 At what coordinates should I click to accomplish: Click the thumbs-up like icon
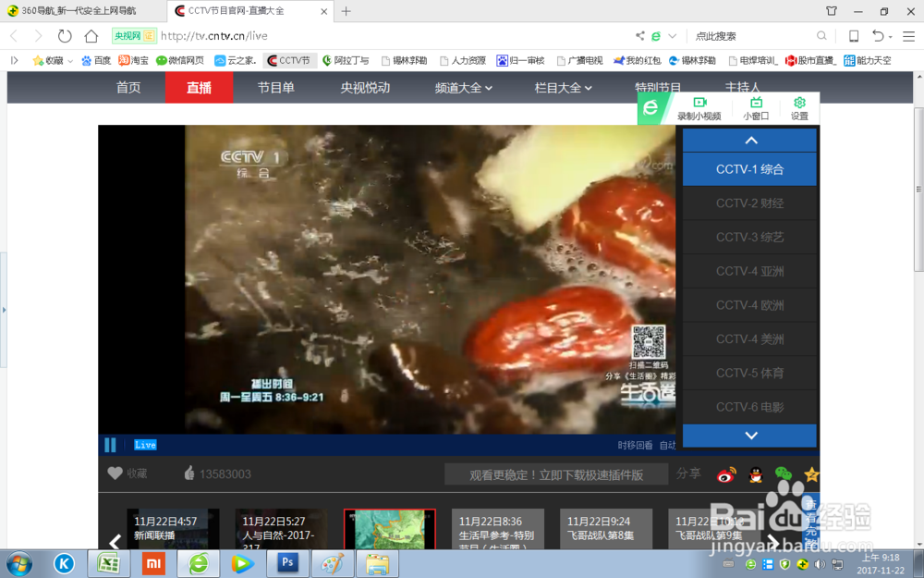[189, 473]
